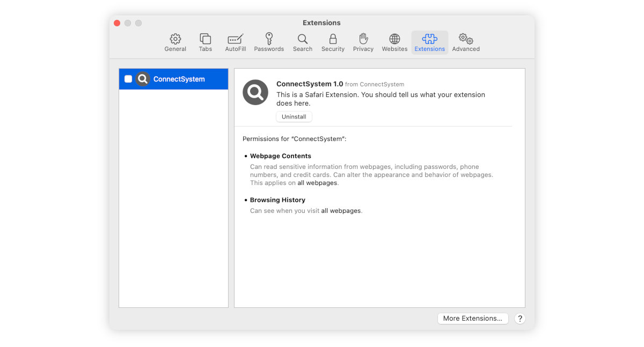644x347 pixels.
Task: Select ConnectSystem in the extensions list
Action: (178, 79)
